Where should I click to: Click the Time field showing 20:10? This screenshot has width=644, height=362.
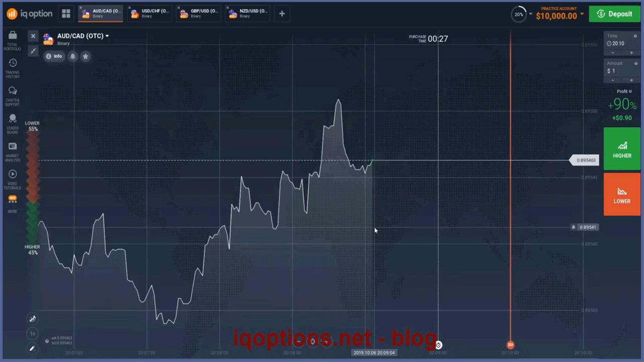tap(622, 41)
